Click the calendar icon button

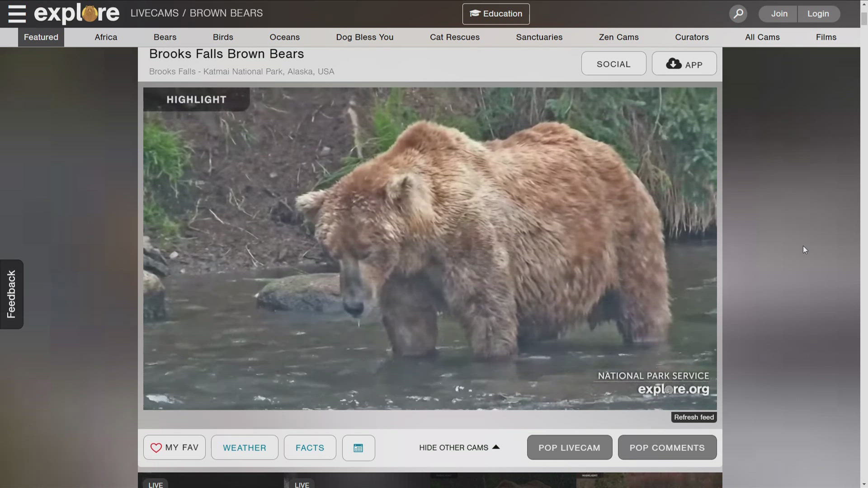click(359, 448)
